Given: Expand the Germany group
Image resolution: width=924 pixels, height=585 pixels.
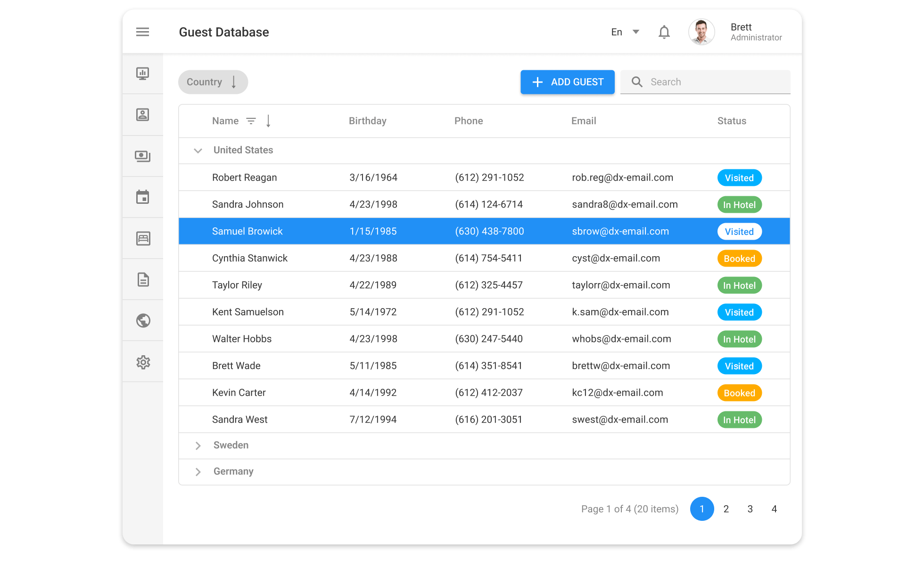Looking at the screenshot, I should tap(198, 472).
